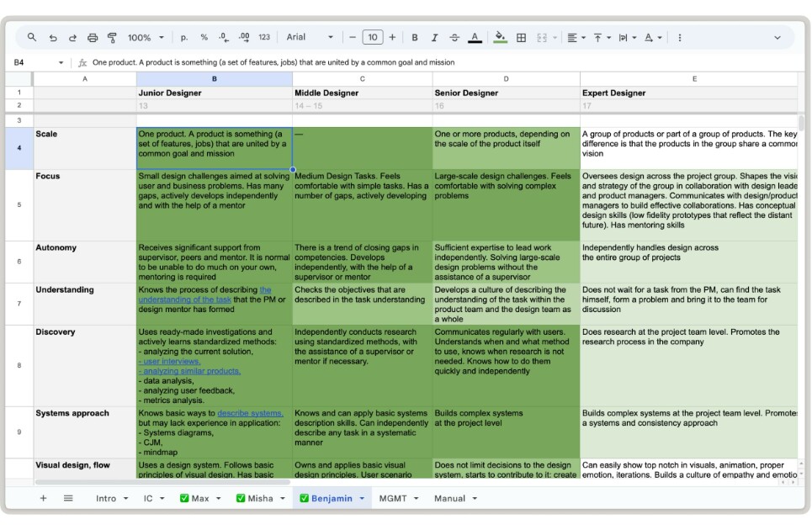Select the Discovery row label cell
This screenshot has width=812, height=530.
pos(85,365)
